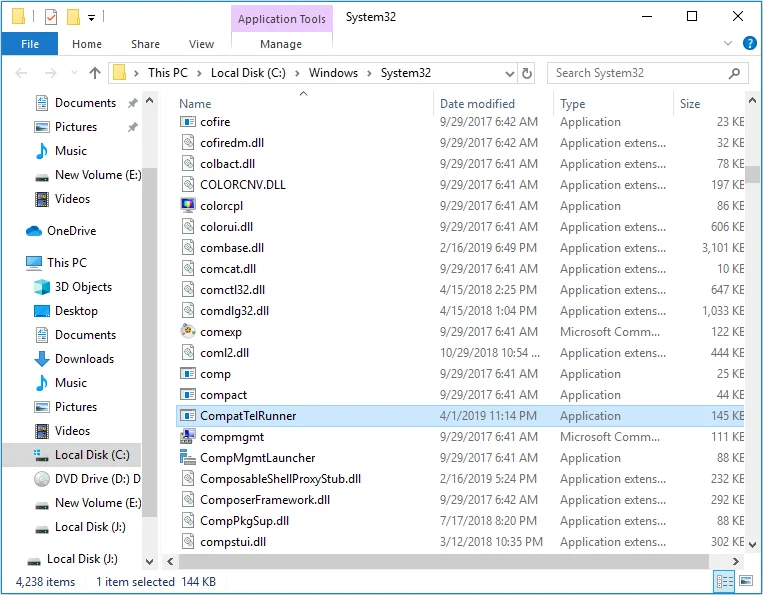The image size is (763, 595).
Task: Sort files by the Type column header
Action: pos(573,104)
